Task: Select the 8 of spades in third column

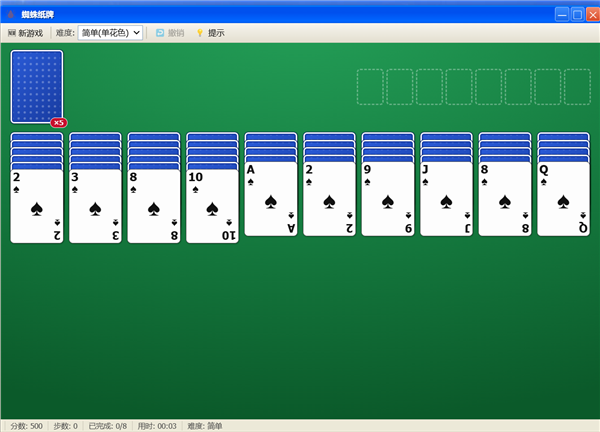Action: (154, 207)
